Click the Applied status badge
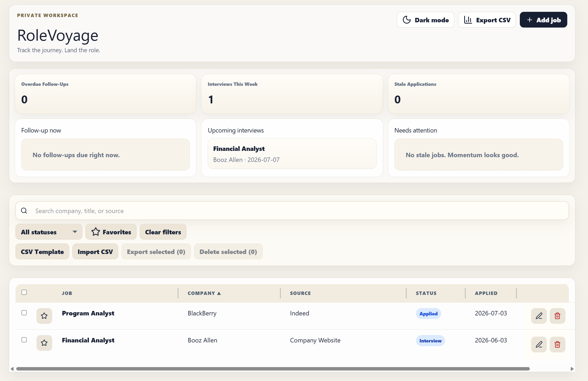Image resolution: width=588 pixels, height=381 pixels. point(428,314)
